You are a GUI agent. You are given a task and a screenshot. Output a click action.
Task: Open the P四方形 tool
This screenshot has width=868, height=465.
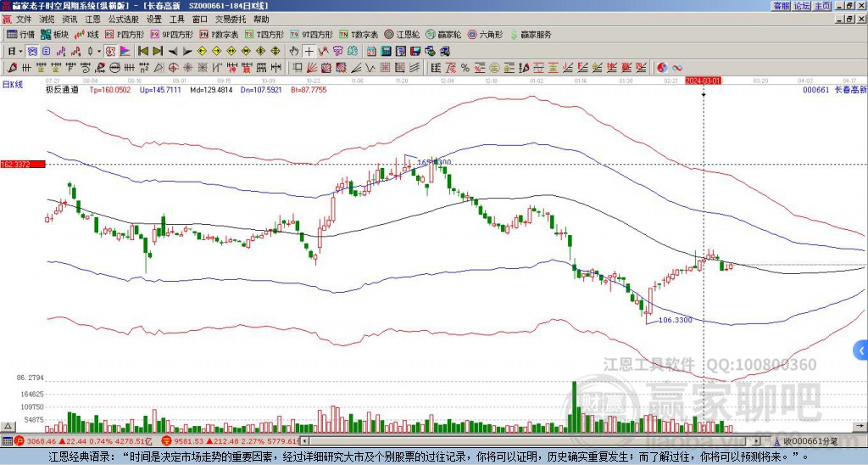pyautogui.click(x=125, y=34)
